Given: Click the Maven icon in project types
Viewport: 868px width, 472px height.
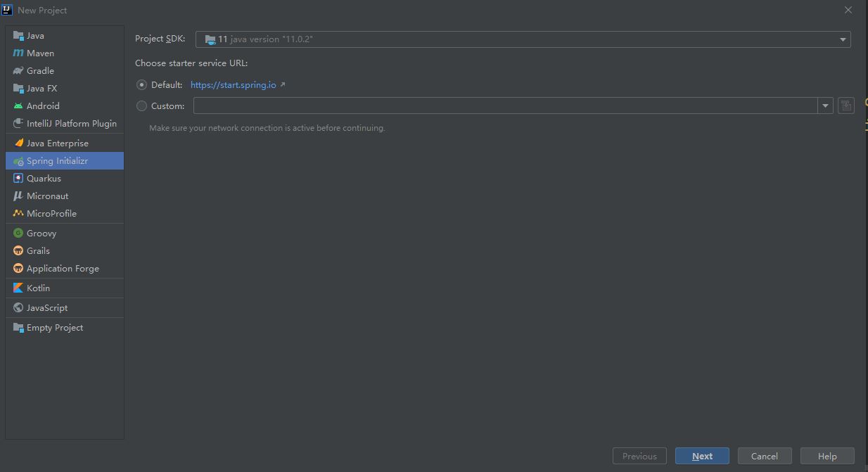Looking at the screenshot, I should point(18,53).
